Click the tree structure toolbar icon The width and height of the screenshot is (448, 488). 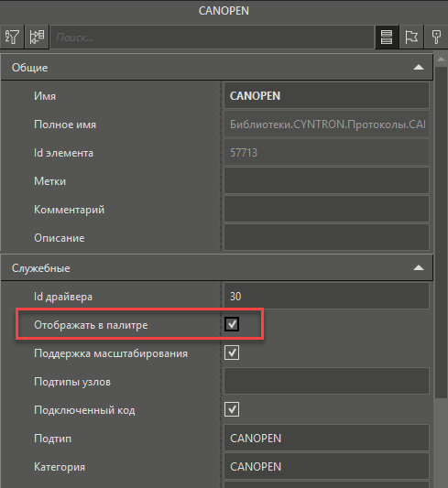tap(37, 37)
